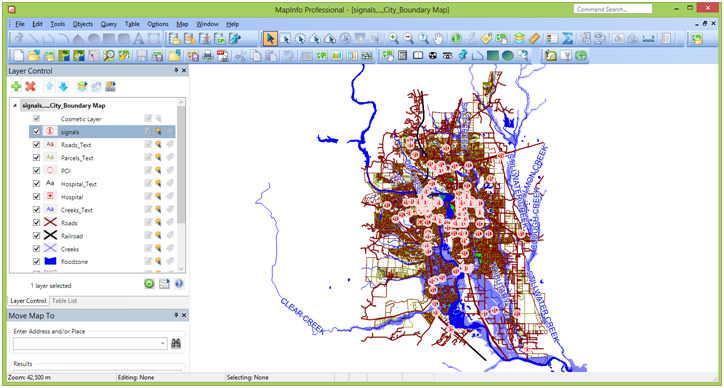724x388 pixels.
Task: Click the Print window printer icon
Action: 208,55
